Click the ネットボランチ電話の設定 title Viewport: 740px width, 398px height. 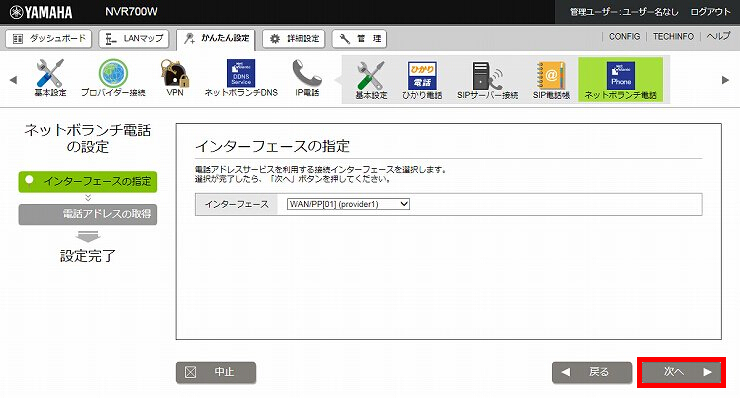[x=88, y=138]
